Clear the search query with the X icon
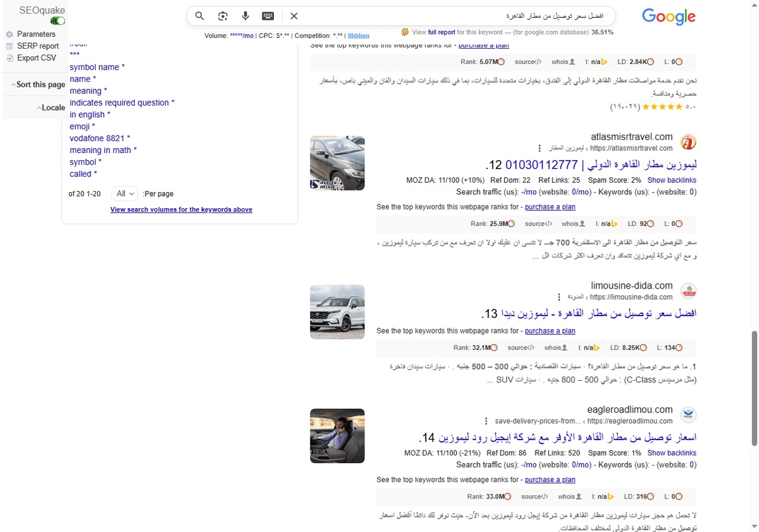 292,16
